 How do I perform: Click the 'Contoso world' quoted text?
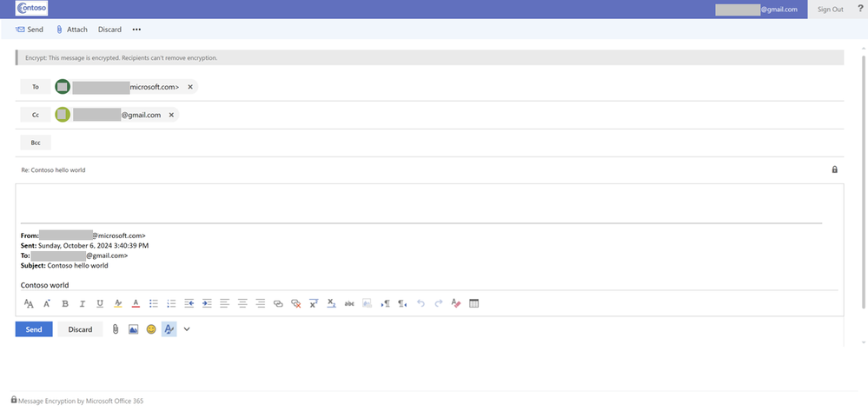click(x=45, y=285)
